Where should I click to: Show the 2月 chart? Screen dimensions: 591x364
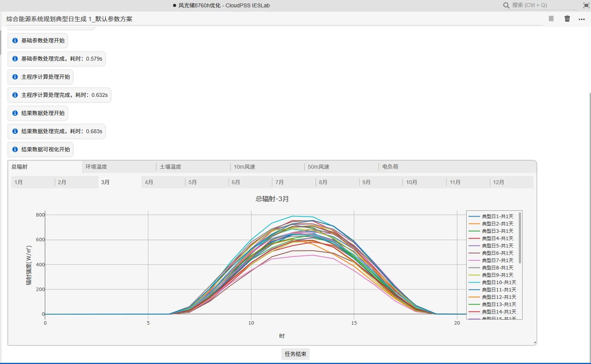76,182
